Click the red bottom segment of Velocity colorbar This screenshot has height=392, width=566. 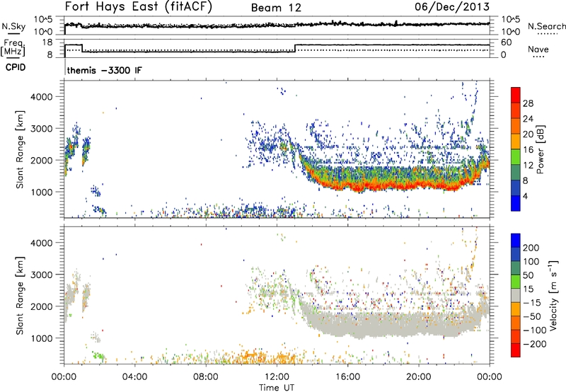tap(516, 350)
